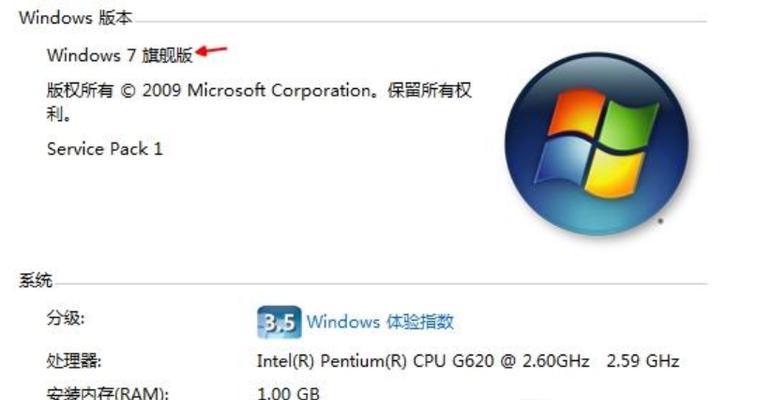The width and height of the screenshot is (772, 400).
Task: Click the 系统 section heading
Action: 35,280
